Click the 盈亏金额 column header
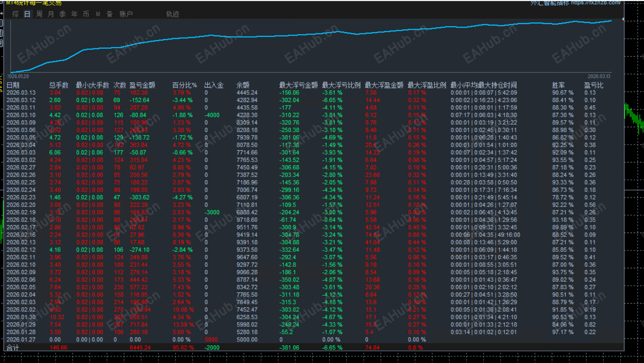Viewport: 644px width, 363px height. click(142, 85)
